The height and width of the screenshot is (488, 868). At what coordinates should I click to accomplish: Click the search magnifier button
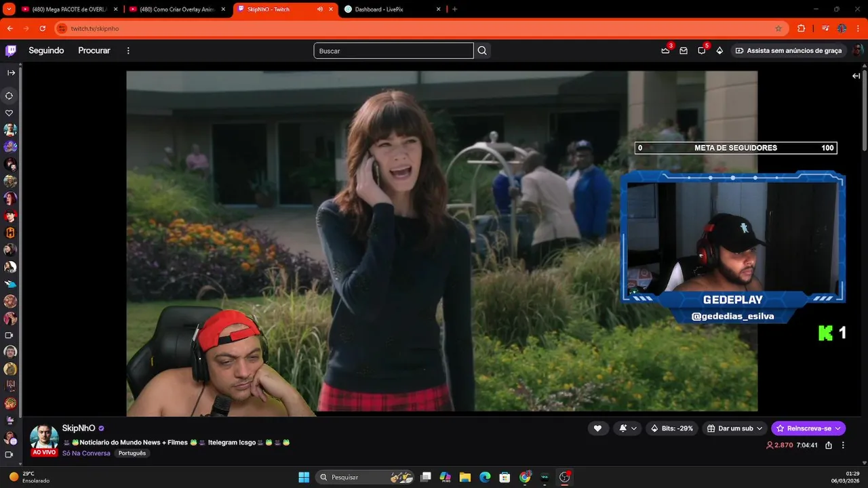482,51
